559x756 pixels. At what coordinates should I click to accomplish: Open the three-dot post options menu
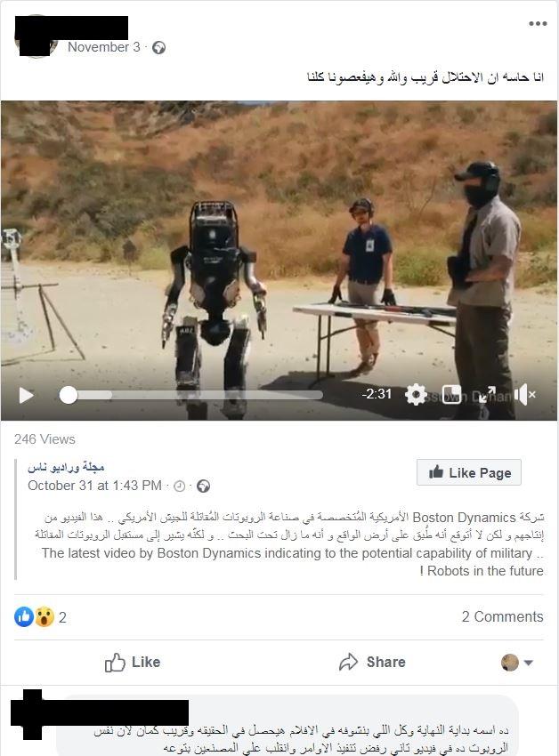coord(538,24)
